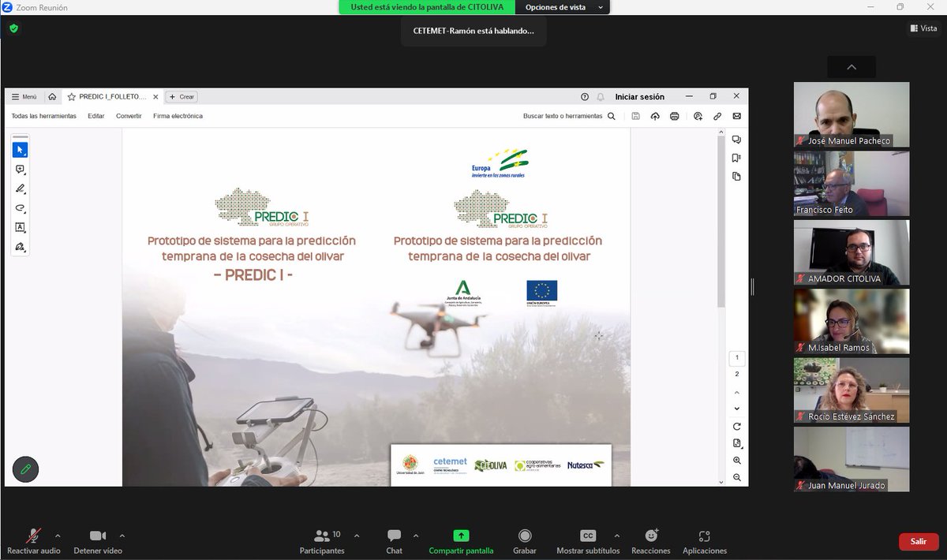Select M.Isabel Ramos video thumbnail

[x=852, y=321]
